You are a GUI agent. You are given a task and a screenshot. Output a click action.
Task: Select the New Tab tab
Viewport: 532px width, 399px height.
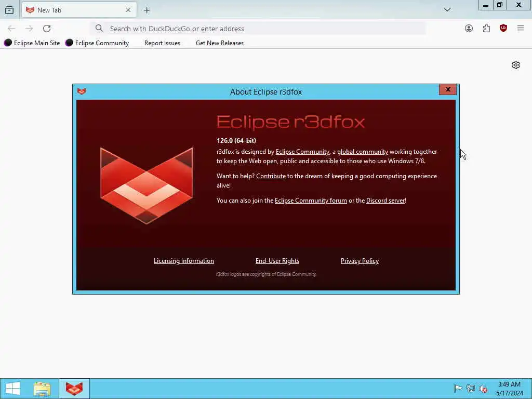pos(79,10)
